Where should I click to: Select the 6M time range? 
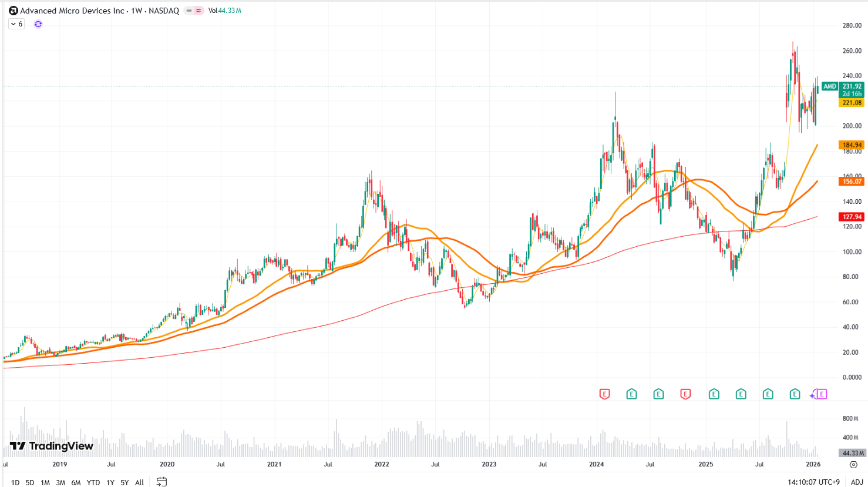click(76, 482)
